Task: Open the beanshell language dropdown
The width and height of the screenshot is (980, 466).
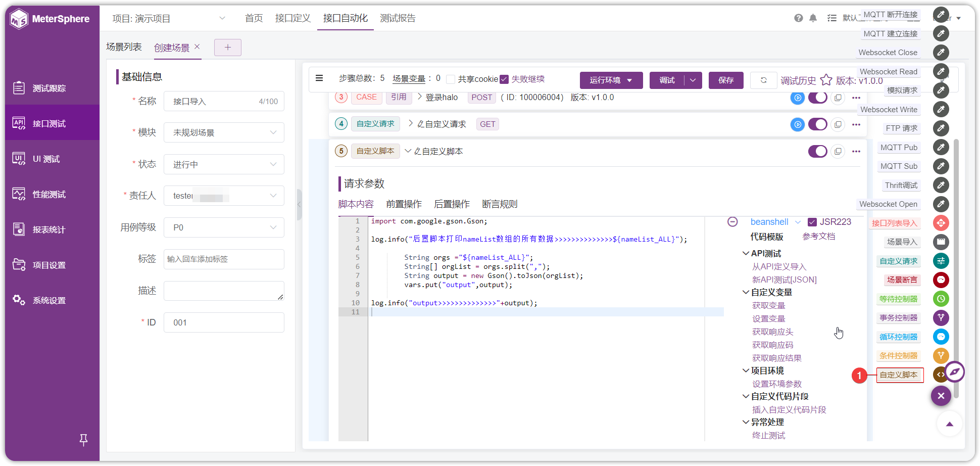Action: point(775,222)
